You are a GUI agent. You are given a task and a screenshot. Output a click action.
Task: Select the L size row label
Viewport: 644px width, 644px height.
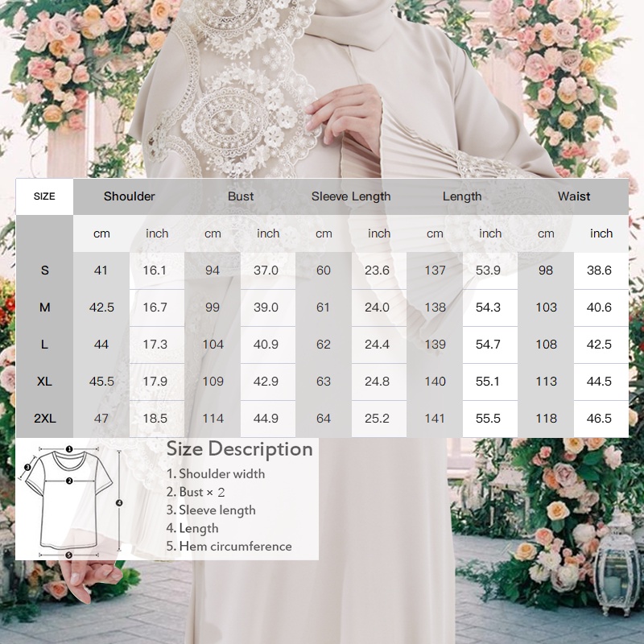(x=44, y=345)
